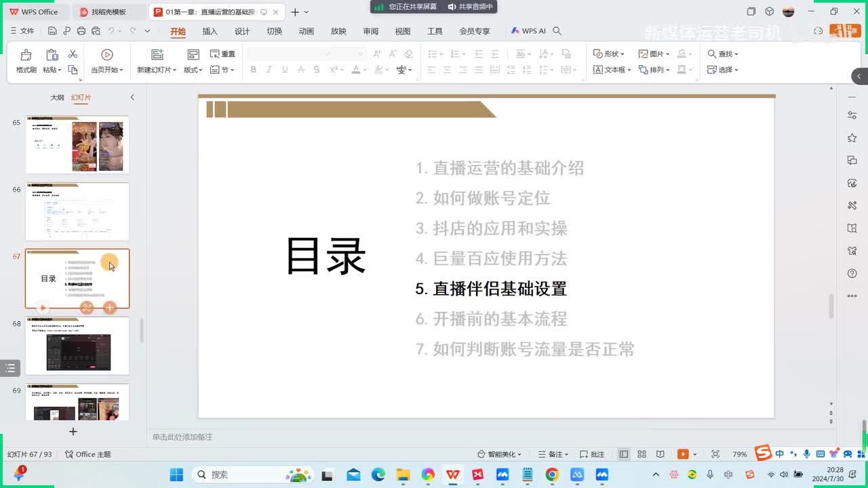Screen dimensions: 868x488
Task: Open the Insert (插入) ribbon tab
Action: click(x=210, y=31)
